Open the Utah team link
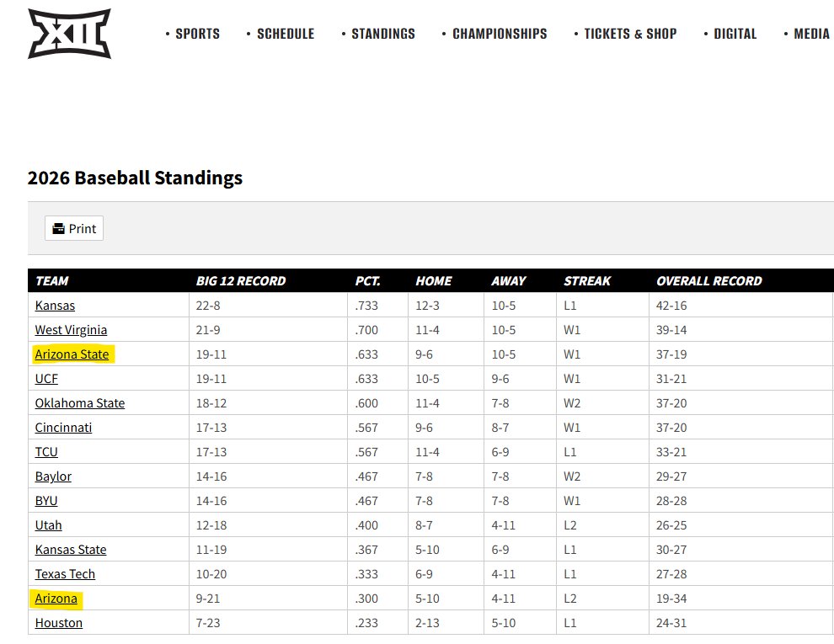This screenshot has width=834, height=644. (48, 525)
